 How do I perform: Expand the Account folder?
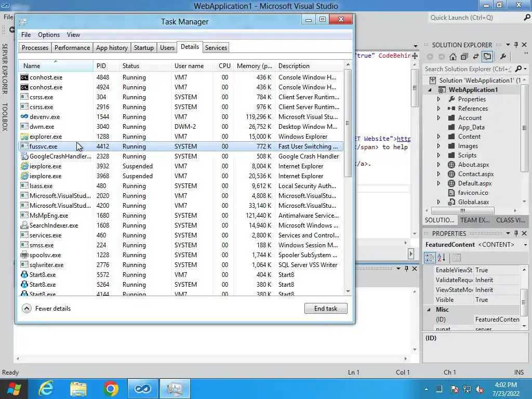(438, 118)
